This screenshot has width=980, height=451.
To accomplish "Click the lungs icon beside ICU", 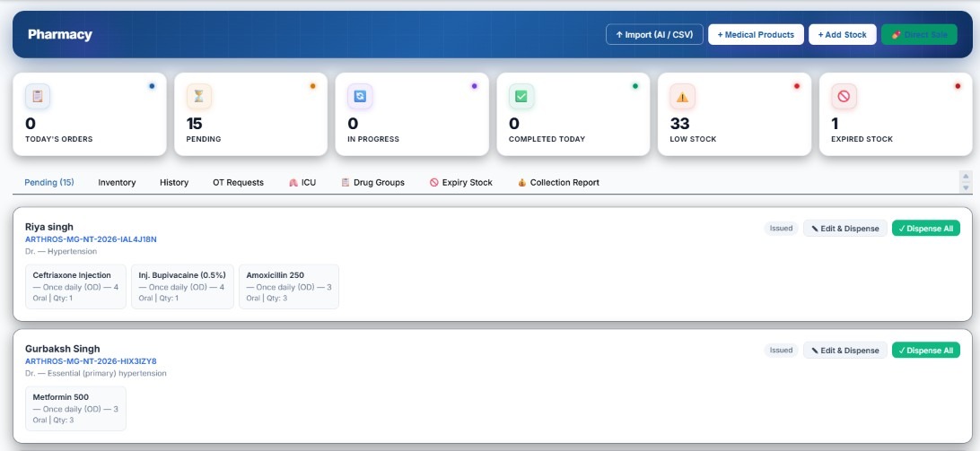I will coord(293,182).
